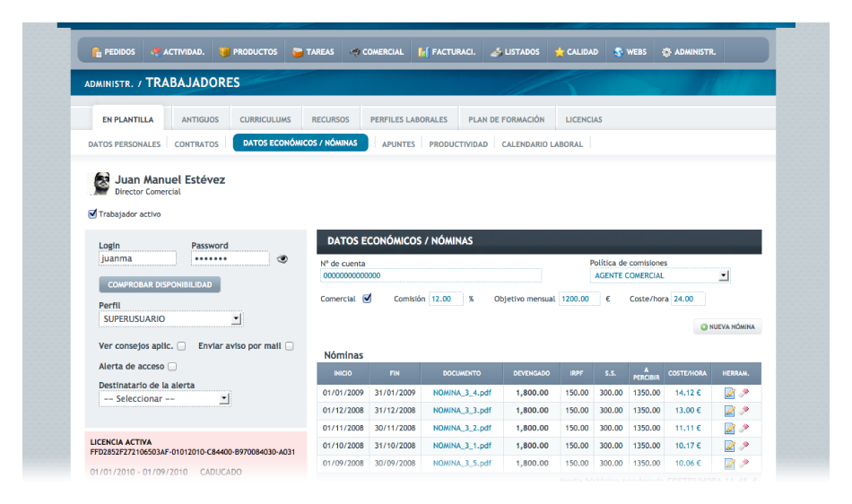Open the Calidad star icon

[x=559, y=52]
